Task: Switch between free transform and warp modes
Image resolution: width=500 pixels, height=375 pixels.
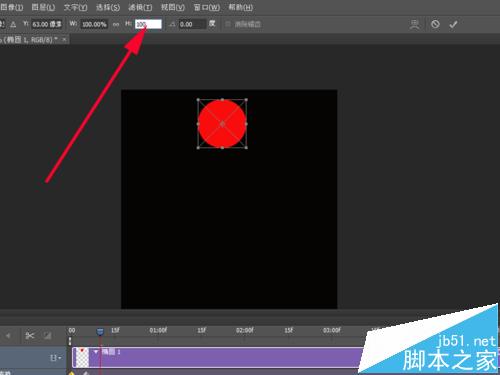Action: click(415, 24)
